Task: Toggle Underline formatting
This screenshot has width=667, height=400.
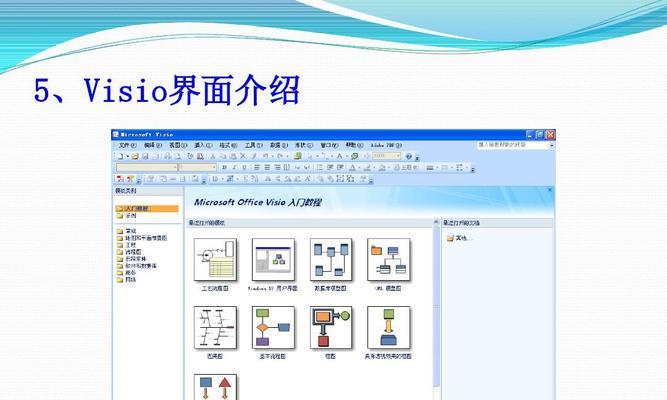Action: tap(244, 167)
